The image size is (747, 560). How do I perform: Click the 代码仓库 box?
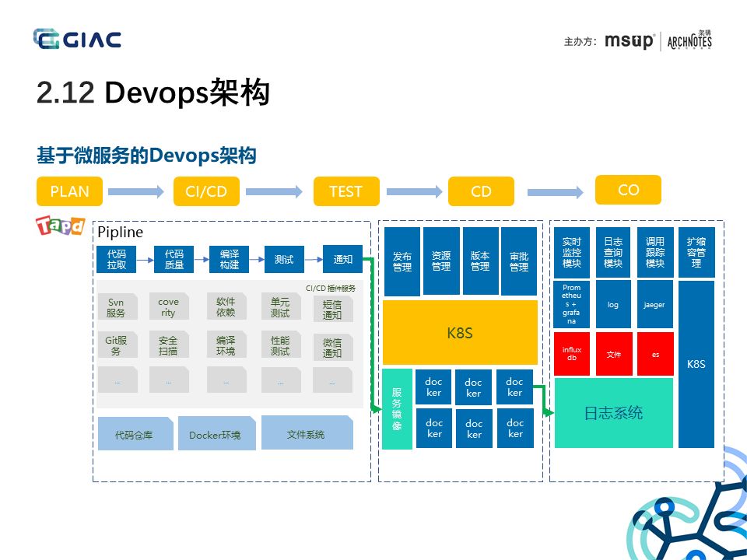[135, 434]
